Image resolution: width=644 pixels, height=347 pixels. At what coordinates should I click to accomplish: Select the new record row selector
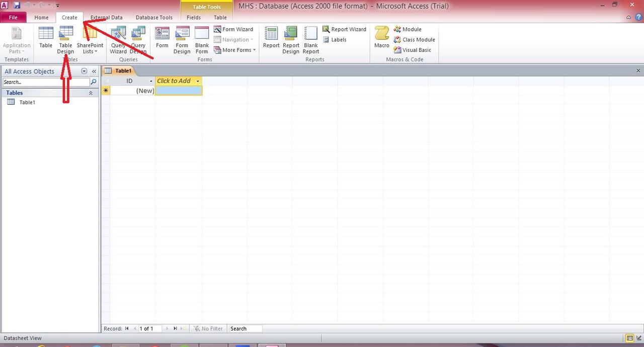[x=106, y=91]
